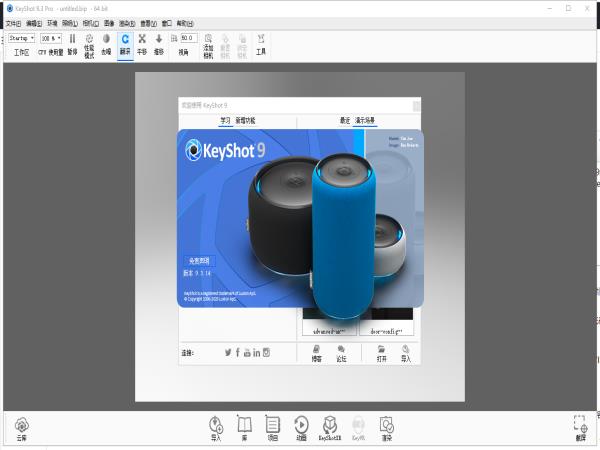Image resolution: width=600 pixels, height=450 pixels.
Task: Open the 动画 animation panel
Action: [x=301, y=429]
